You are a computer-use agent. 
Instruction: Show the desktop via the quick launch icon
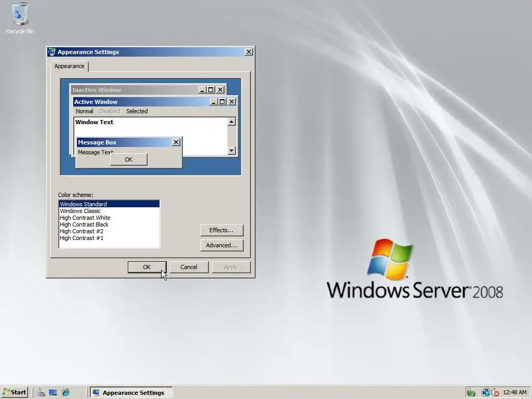tap(53, 393)
